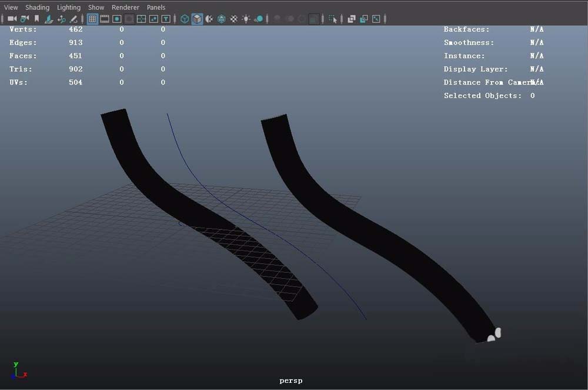Switch to Wireframe display mode
588x390 pixels.
pyautogui.click(x=183, y=19)
